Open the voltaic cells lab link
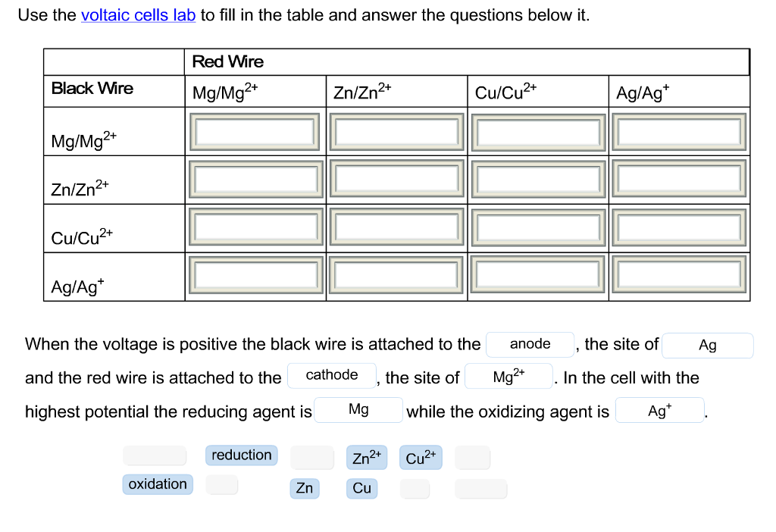The image size is (776, 532). 137,15
